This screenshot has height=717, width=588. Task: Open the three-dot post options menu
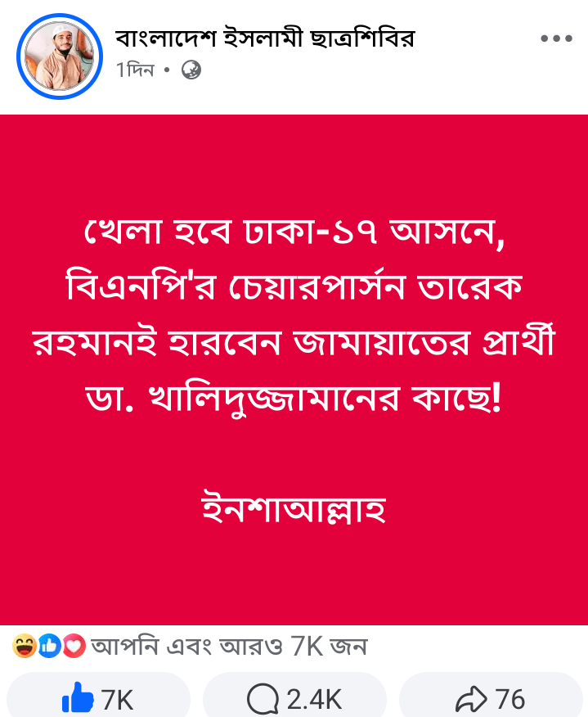(556, 38)
